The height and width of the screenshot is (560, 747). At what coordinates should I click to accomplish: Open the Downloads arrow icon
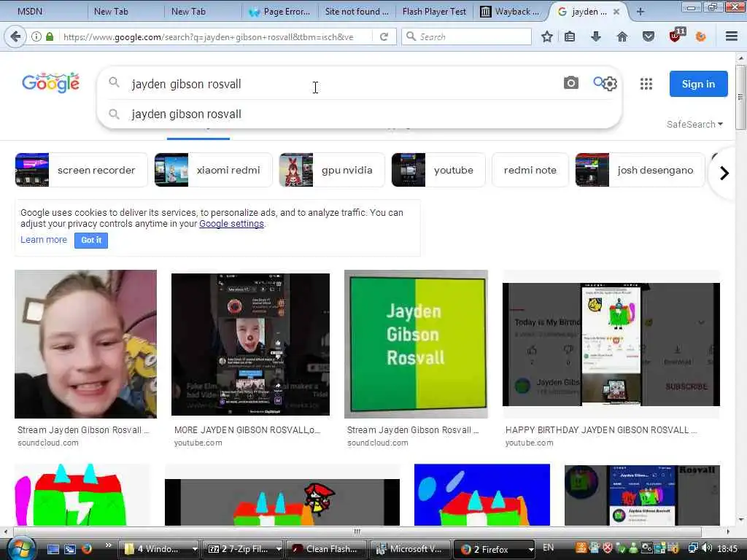595,36
